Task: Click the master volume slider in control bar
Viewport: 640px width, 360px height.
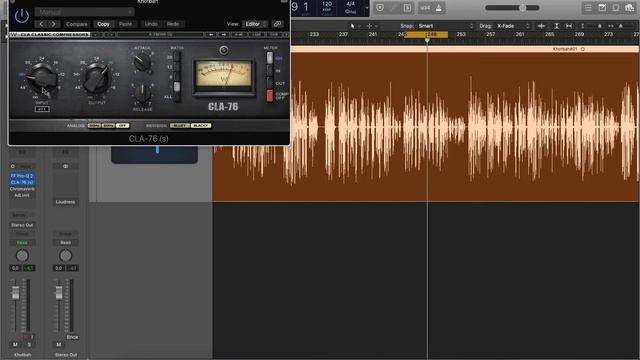Action: coord(512,8)
